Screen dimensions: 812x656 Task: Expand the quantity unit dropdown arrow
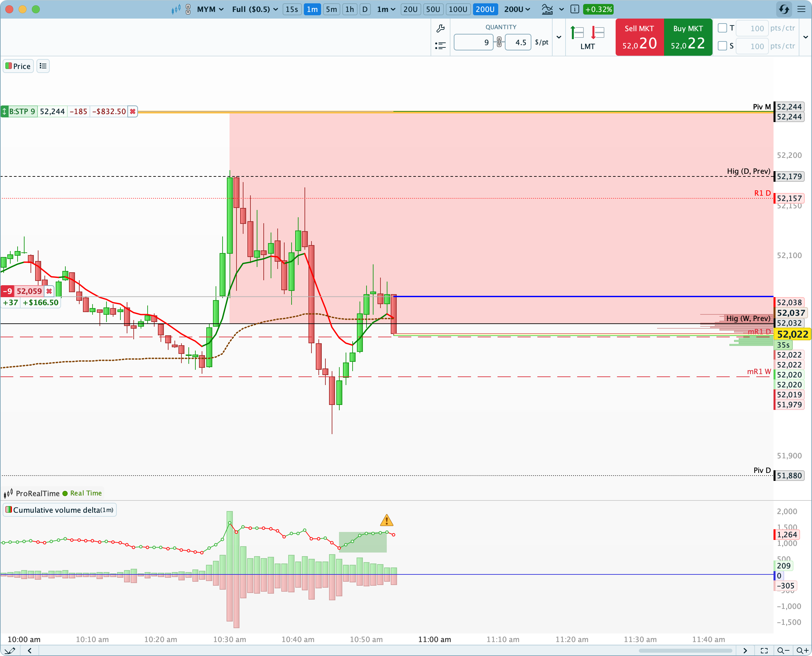(559, 37)
